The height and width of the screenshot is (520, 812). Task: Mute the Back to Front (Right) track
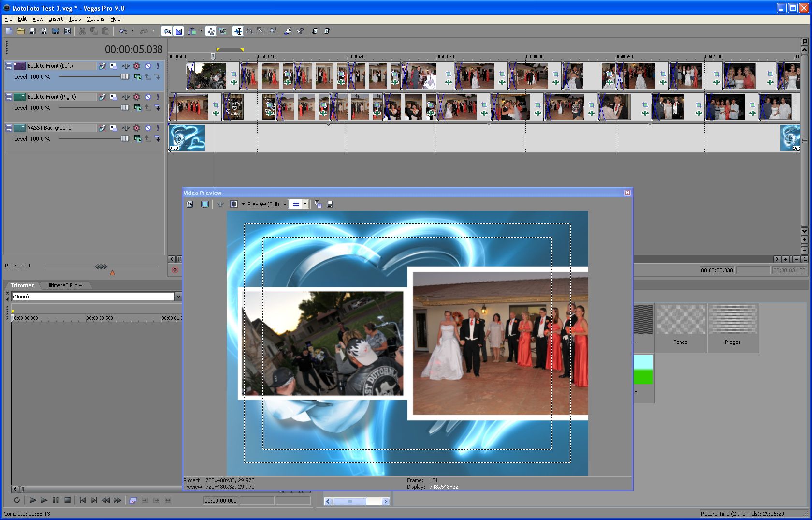[x=148, y=97]
